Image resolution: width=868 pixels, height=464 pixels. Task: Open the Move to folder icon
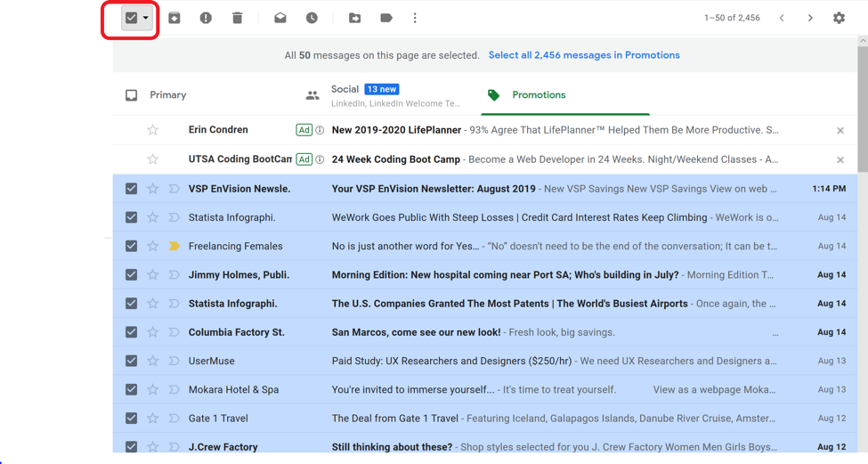pyautogui.click(x=354, y=18)
